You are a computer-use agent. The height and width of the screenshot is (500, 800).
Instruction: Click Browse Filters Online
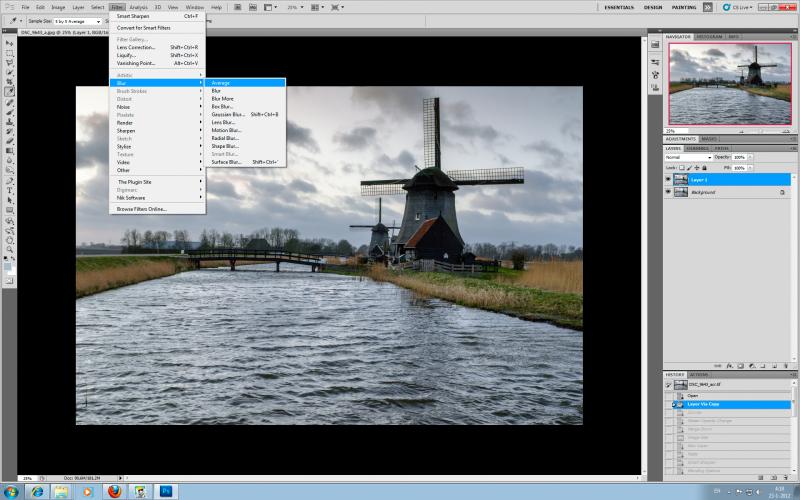click(x=157, y=209)
